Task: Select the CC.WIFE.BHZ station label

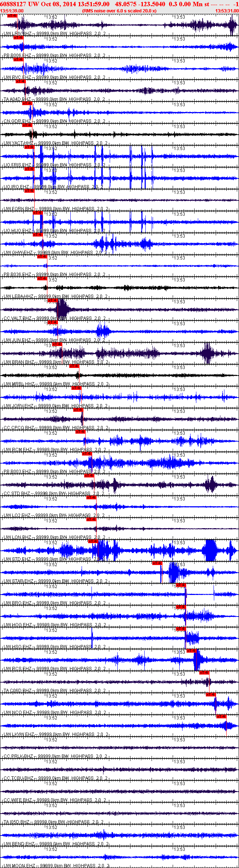Action: 18,800
